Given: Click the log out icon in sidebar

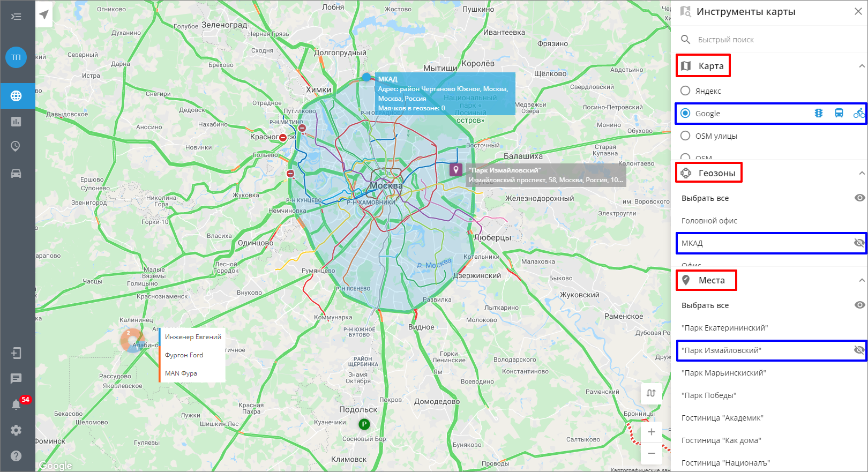Looking at the screenshot, I should [16, 353].
